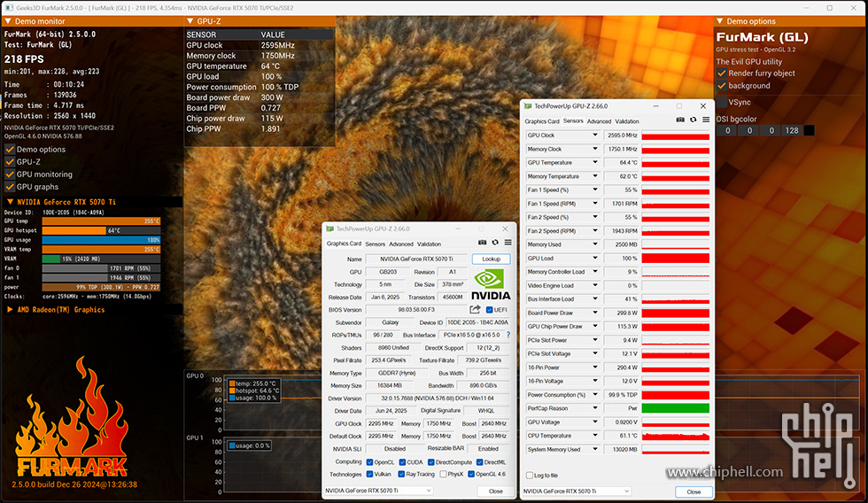Toggle GPU graphs checkbox
The image size is (868, 503).
(x=10, y=187)
